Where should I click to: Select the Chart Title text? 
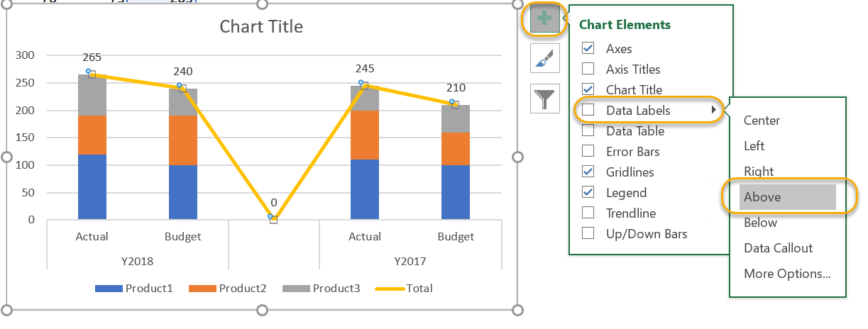pyautogui.click(x=261, y=27)
